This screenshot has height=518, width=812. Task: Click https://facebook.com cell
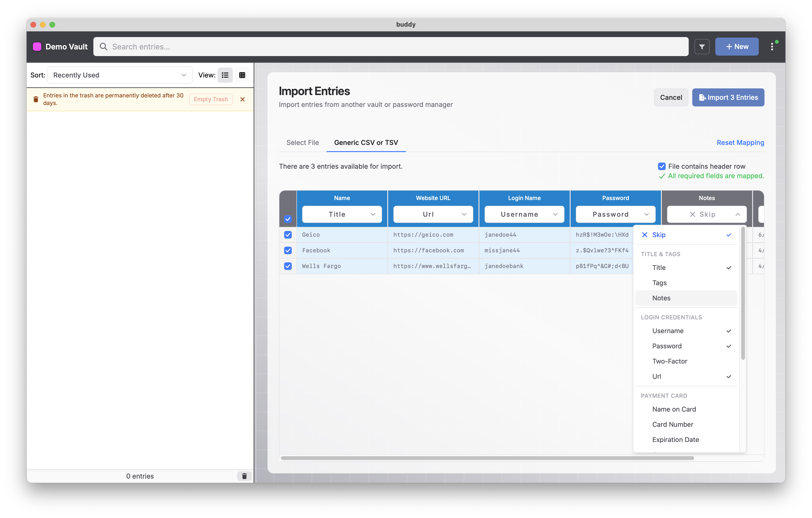click(433, 250)
